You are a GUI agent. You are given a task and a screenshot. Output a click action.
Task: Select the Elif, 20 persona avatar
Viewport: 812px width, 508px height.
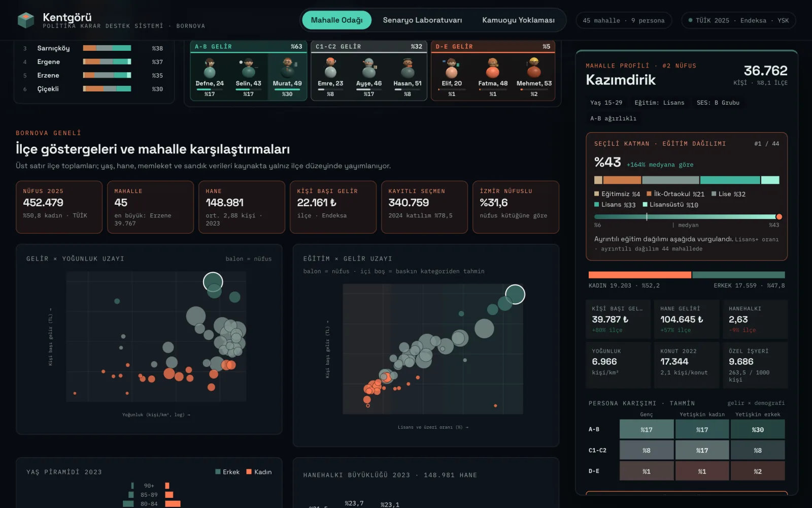coord(452,68)
